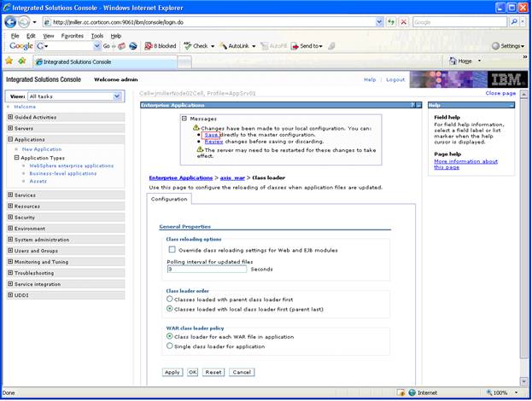The height and width of the screenshot is (401, 532).
Task: Click the Stop loading red X icon
Action: tap(403, 22)
